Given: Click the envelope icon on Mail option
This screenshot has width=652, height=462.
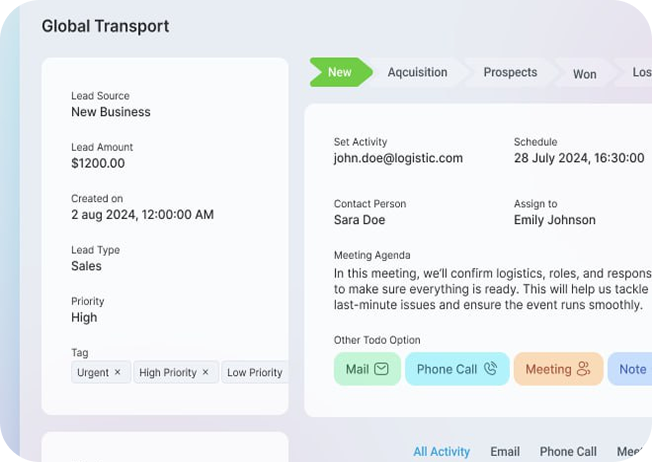Looking at the screenshot, I should pyautogui.click(x=381, y=369).
